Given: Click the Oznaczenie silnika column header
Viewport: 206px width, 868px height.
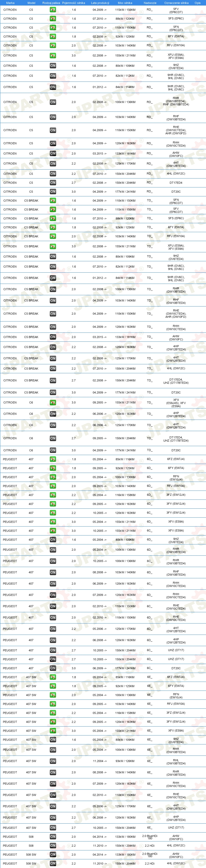Looking at the screenshot, I should pyautogui.click(x=176, y=3).
